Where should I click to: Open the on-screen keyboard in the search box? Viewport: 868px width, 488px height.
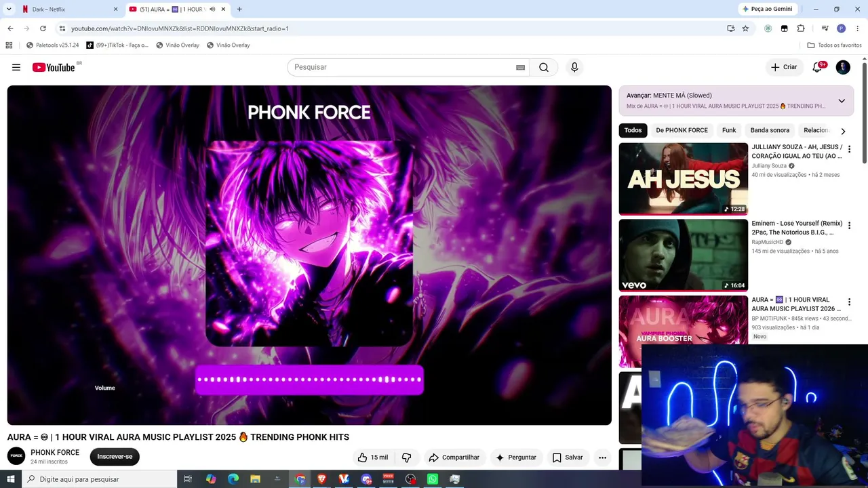pyautogui.click(x=520, y=67)
